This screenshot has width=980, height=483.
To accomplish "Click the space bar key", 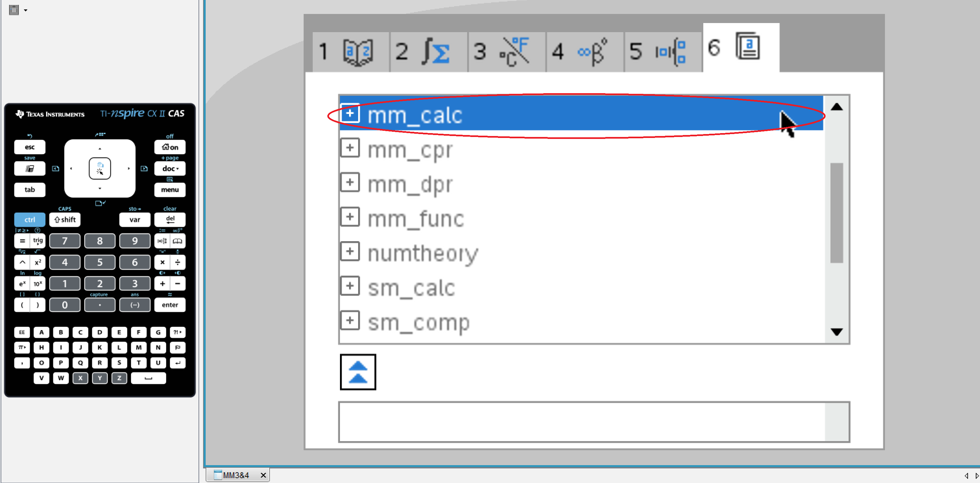I will (148, 378).
